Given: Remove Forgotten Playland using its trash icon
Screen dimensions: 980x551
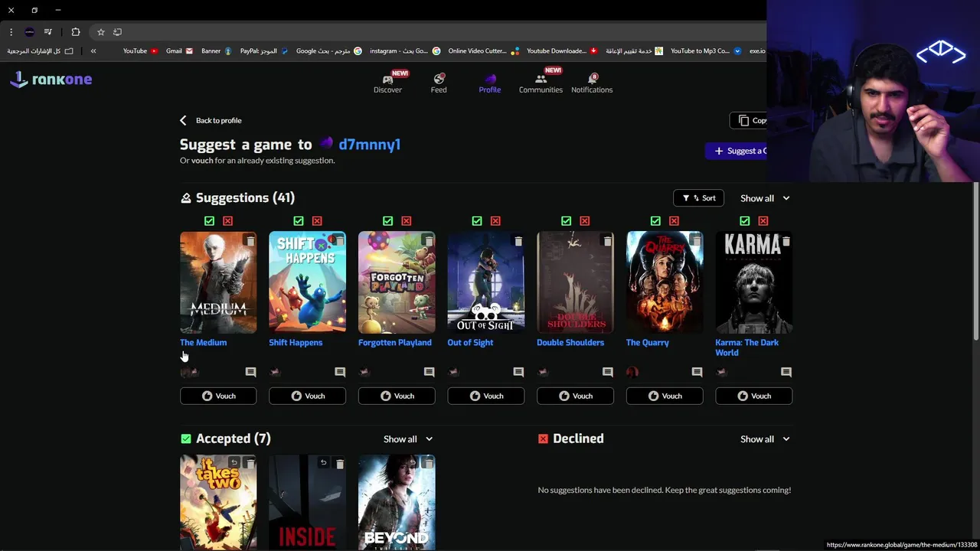Looking at the screenshot, I should 429,241.
